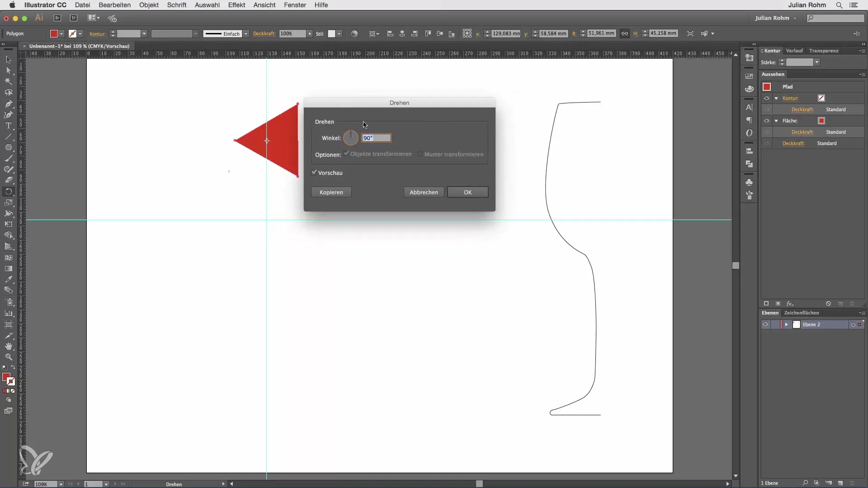Viewport: 868px width, 488px height.
Task: Select the Eyedropper tool
Action: [8, 279]
